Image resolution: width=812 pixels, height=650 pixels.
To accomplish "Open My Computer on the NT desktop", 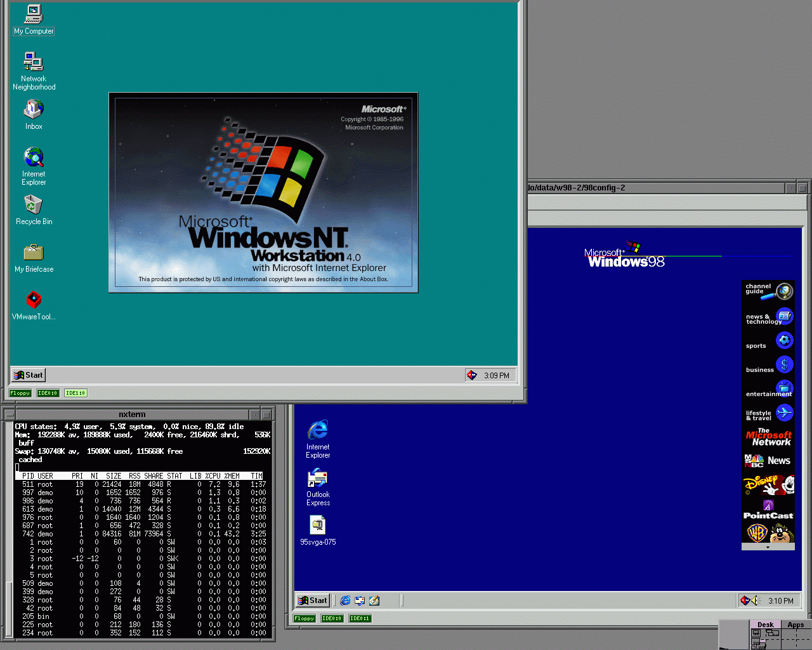I will pos(34,15).
